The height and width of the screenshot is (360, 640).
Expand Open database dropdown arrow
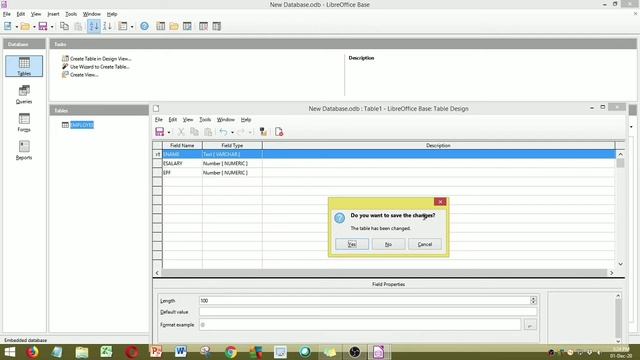(34, 27)
